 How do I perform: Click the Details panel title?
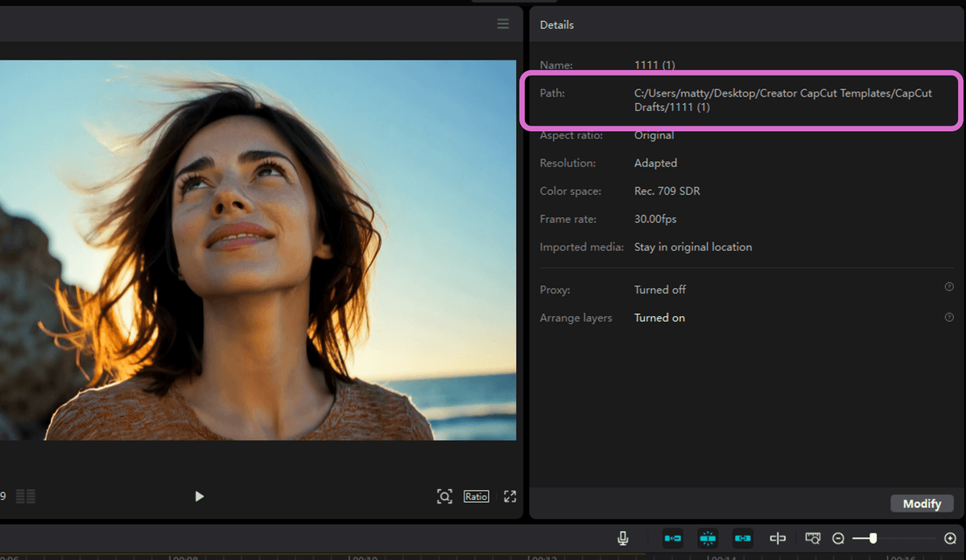tap(557, 25)
